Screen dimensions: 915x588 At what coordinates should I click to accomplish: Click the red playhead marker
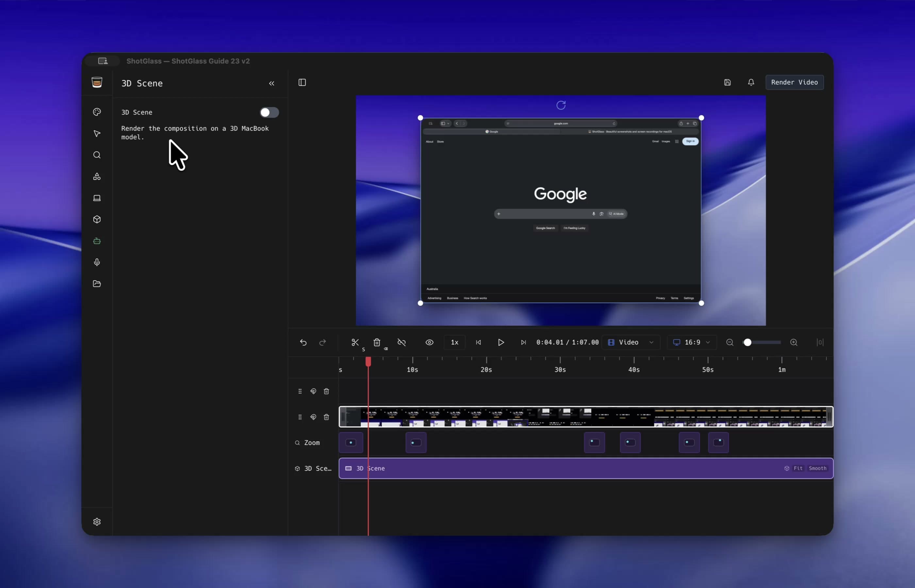point(368,361)
